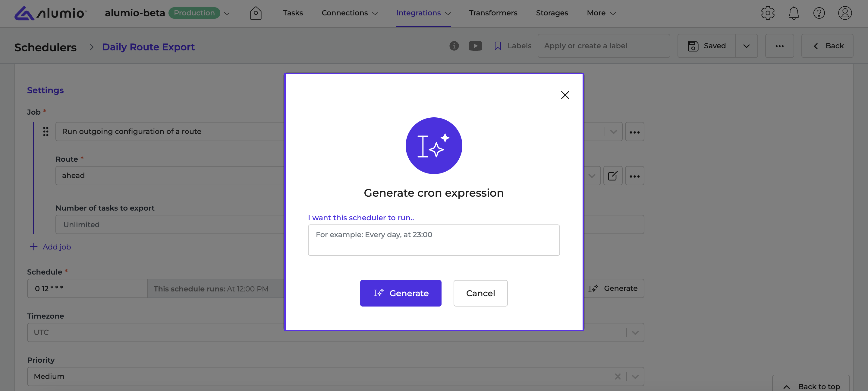The width and height of the screenshot is (868, 391).
Task: Close the Generate cron expression dialog
Action: click(x=565, y=95)
